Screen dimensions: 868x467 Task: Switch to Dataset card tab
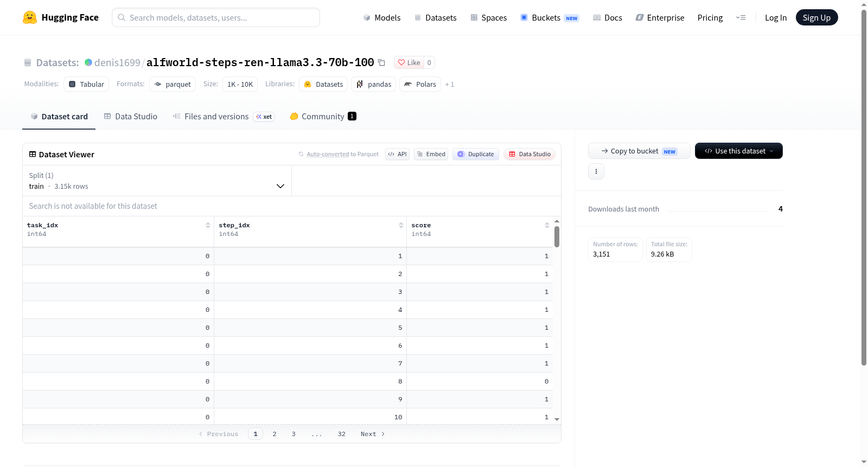[x=59, y=117]
